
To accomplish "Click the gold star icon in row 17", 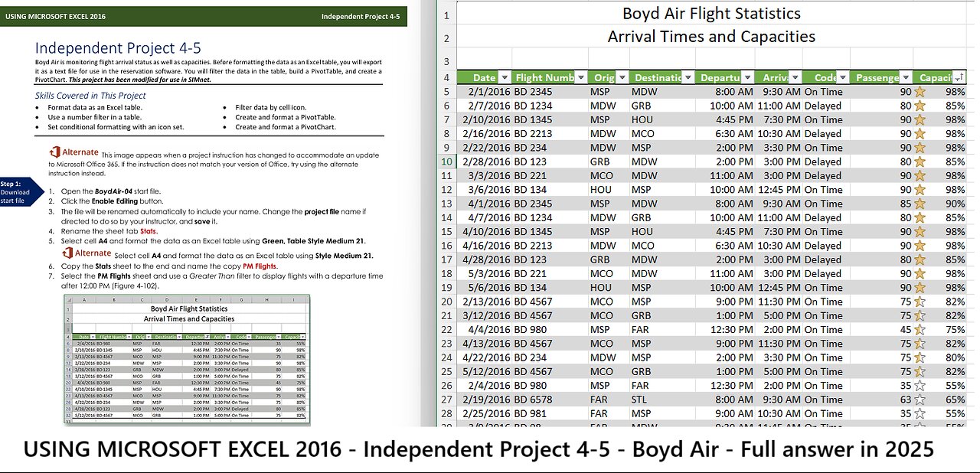I will pos(920,259).
